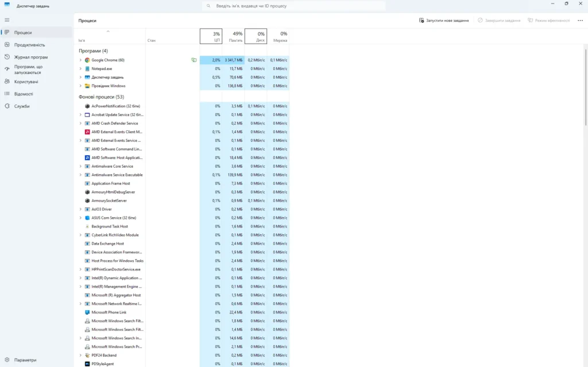Click the red AMD External Events Client icon

coord(87,132)
